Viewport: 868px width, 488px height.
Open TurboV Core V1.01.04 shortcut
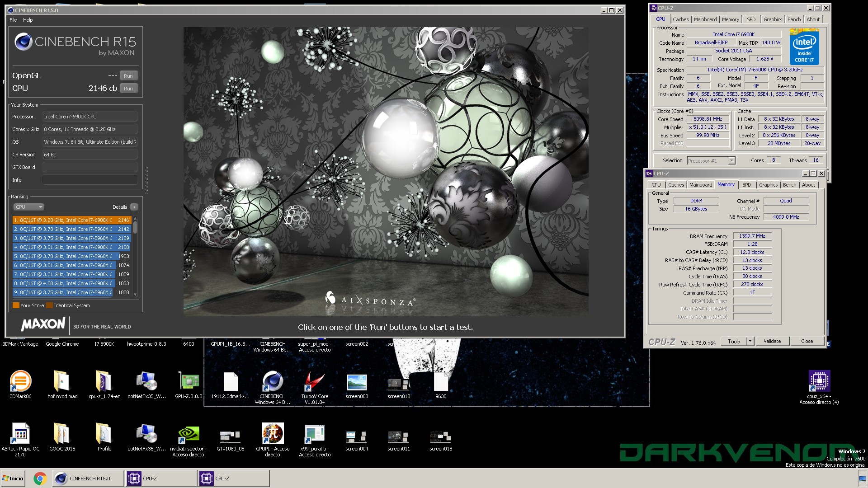(x=315, y=387)
